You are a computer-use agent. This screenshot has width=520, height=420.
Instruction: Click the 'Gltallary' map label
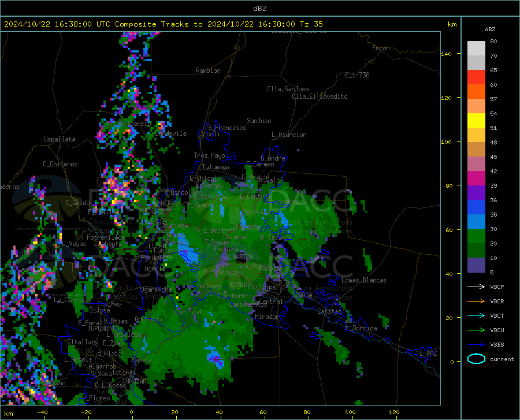point(83,342)
